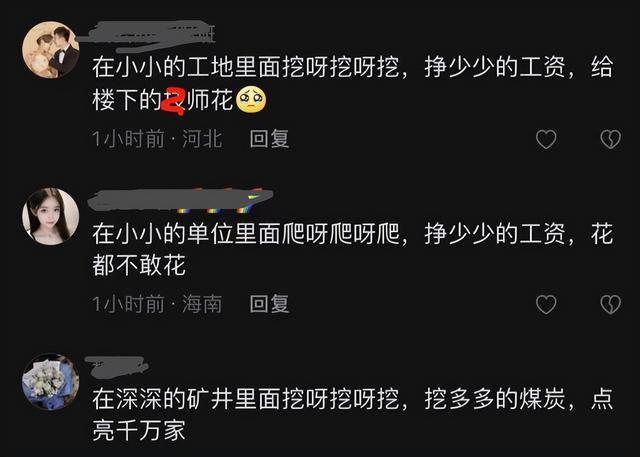Open the long-haired girl avatar profile

[51, 216]
